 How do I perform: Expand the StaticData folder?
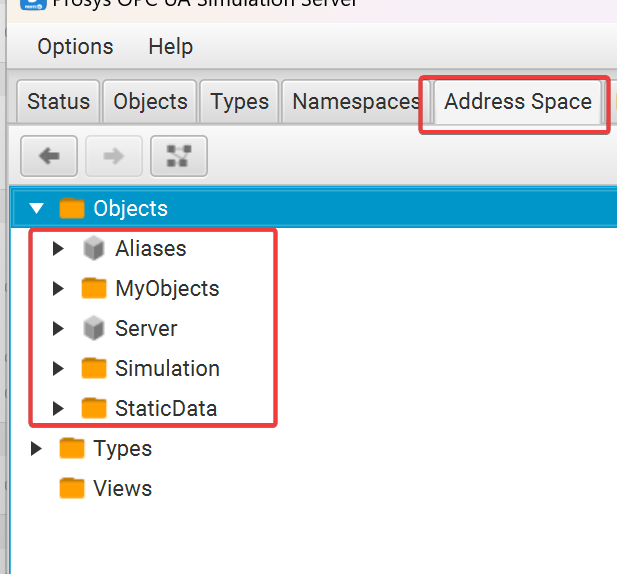click(x=58, y=408)
